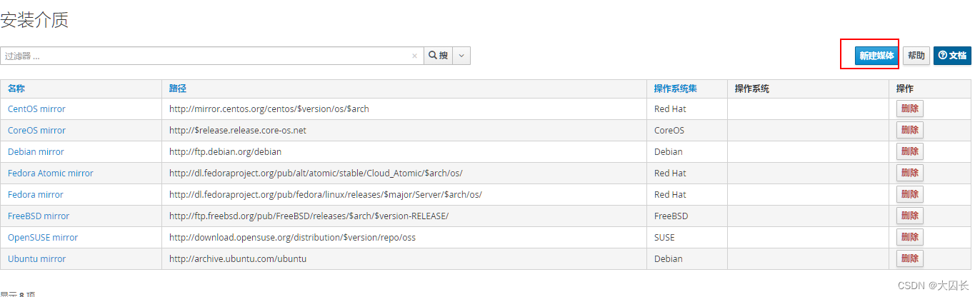The width and height of the screenshot is (980, 297).
Task: Clear the filter box with the X icon
Action: click(414, 56)
